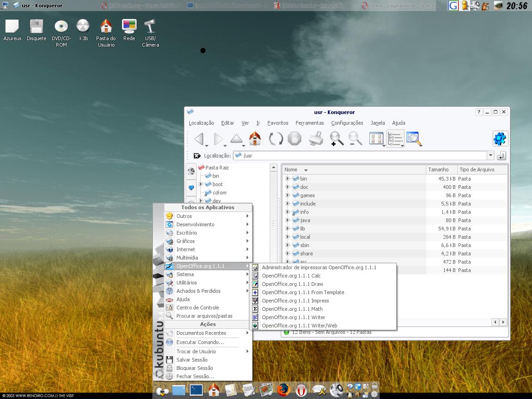
Task: Open the Janela menu
Action: pos(378,123)
